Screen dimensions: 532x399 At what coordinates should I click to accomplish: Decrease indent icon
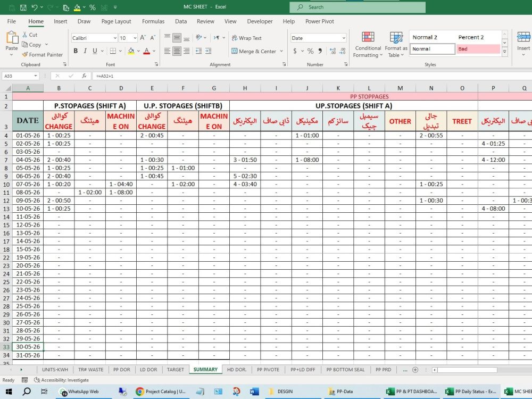click(x=199, y=51)
